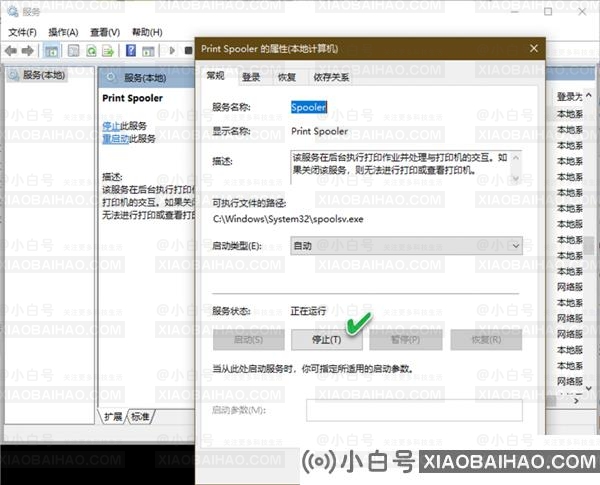
Task: Click description box scroll down arrow
Action: 516,178
